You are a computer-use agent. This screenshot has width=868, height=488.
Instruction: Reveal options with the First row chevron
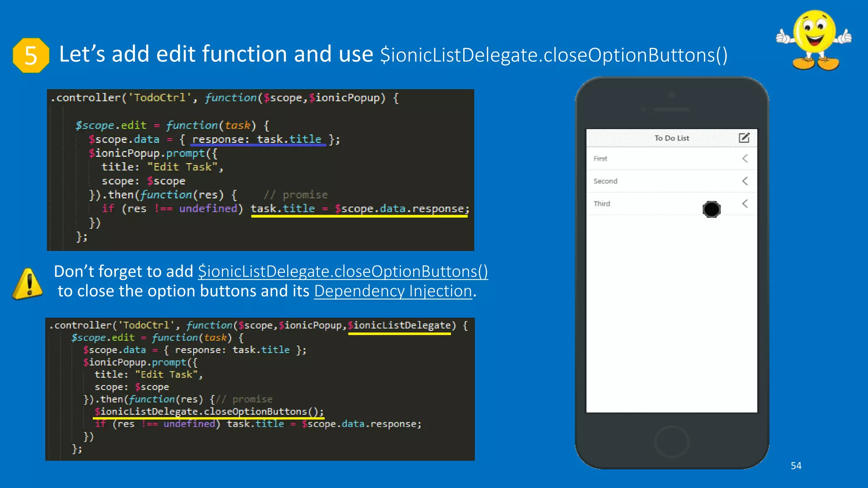point(745,158)
